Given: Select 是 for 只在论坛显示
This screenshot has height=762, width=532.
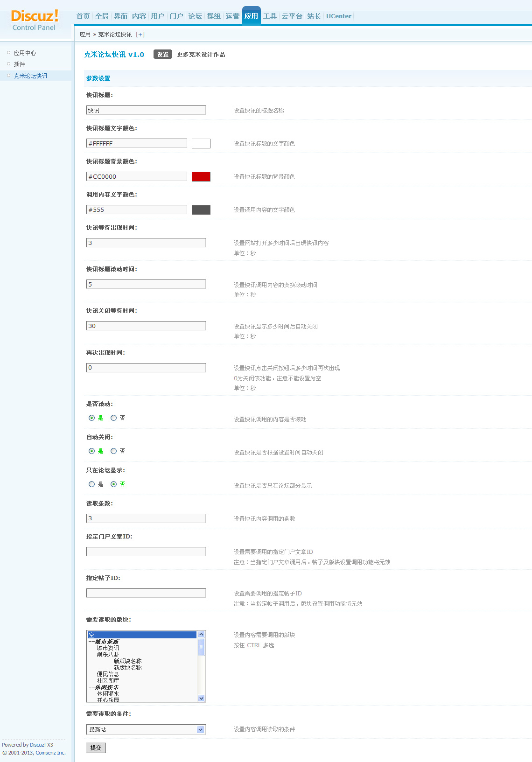Looking at the screenshot, I should 92,484.
